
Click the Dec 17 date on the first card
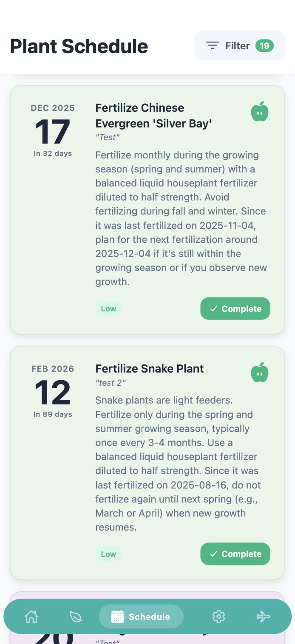(x=53, y=132)
